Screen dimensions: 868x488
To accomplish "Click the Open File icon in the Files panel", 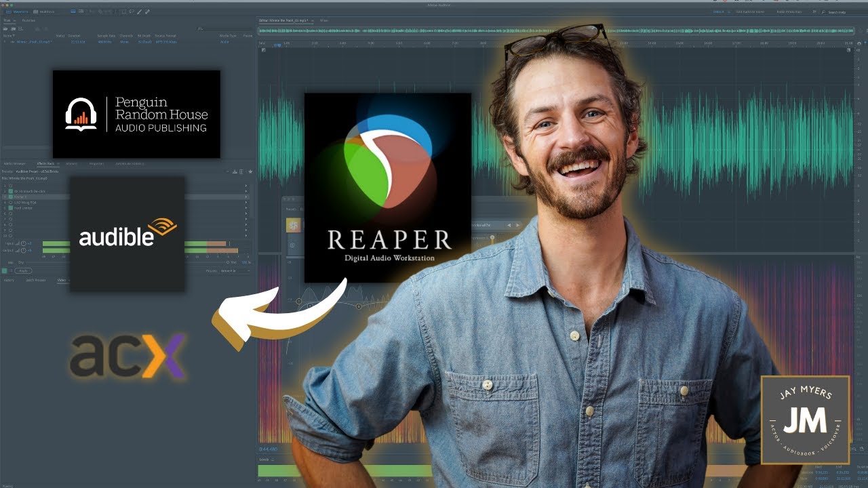I will [5, 29].
